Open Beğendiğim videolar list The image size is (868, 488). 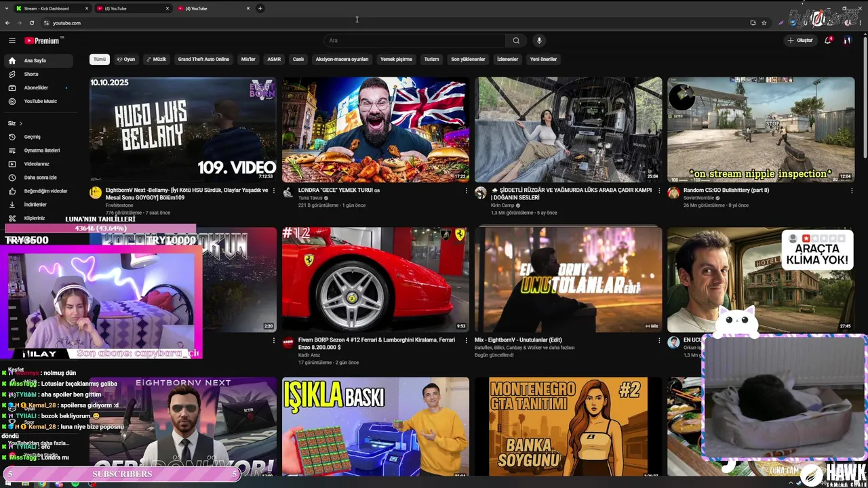[x=40, y=191]
